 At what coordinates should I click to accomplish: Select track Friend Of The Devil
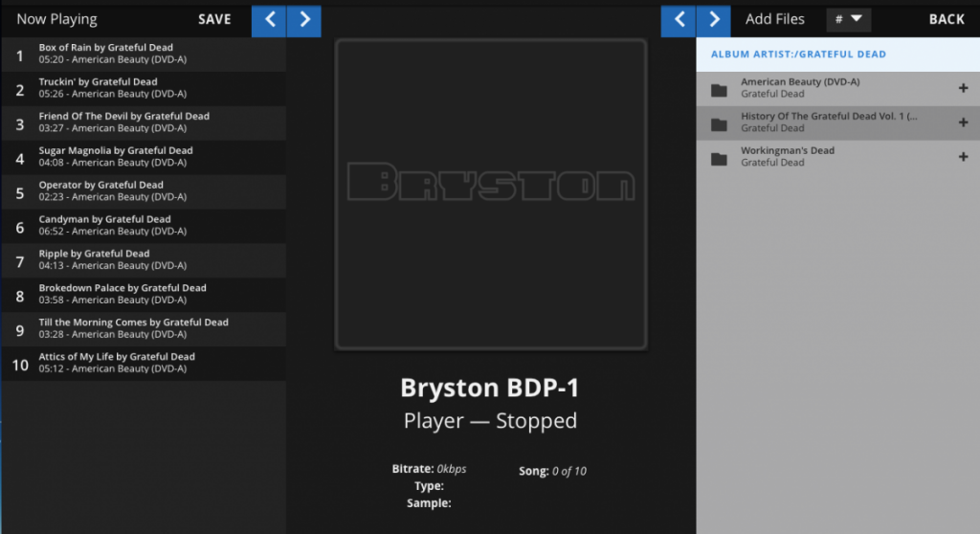click(144, 123)
